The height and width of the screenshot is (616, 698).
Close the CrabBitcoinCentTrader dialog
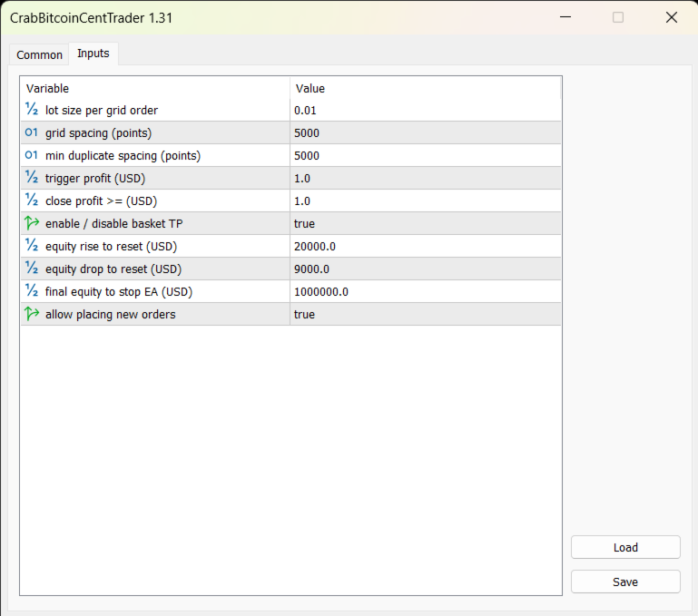(672, 17)
